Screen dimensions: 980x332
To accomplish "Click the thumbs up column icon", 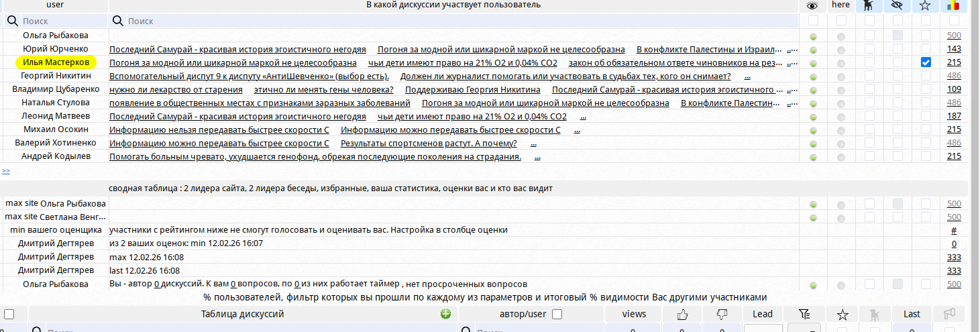I will (x=683, y=314).
